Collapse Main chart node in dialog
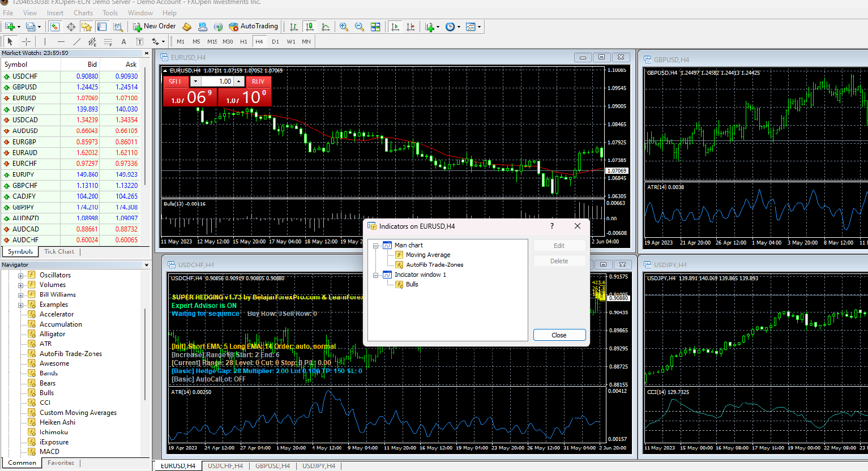Viewport: 868px width, 471px height. pyautogui.click(x=375, y=246)
